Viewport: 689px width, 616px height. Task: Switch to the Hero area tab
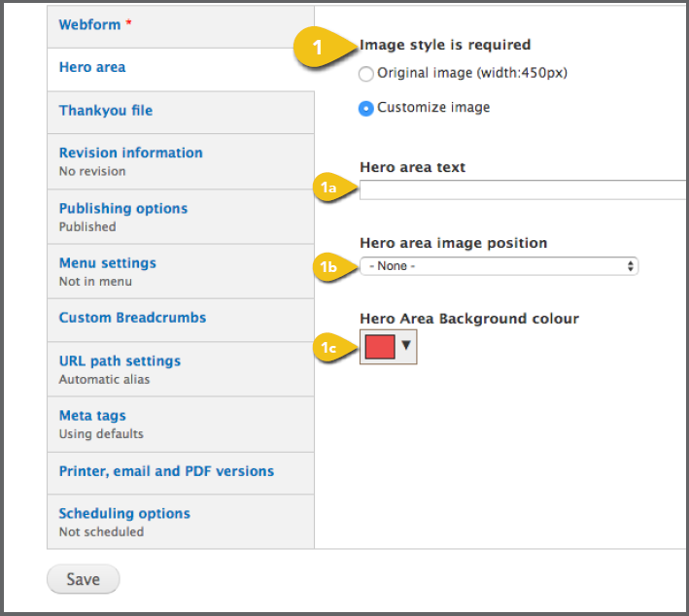pos(181,69)
